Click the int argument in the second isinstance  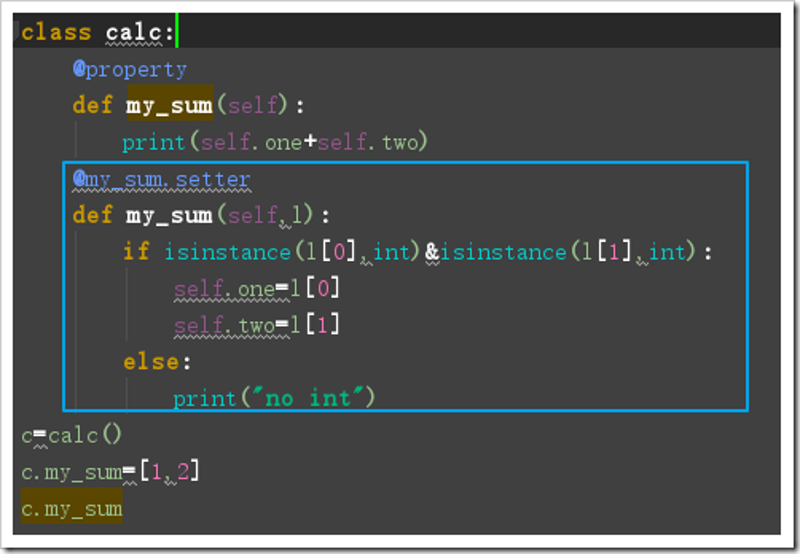[666, 252]
